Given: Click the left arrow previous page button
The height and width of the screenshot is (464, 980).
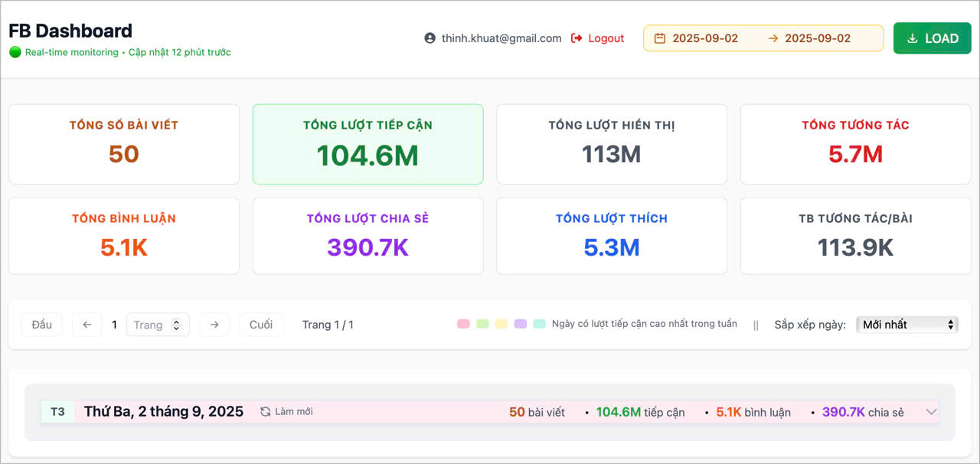Looking at the screenshot, I should click(x=87, y=325).
